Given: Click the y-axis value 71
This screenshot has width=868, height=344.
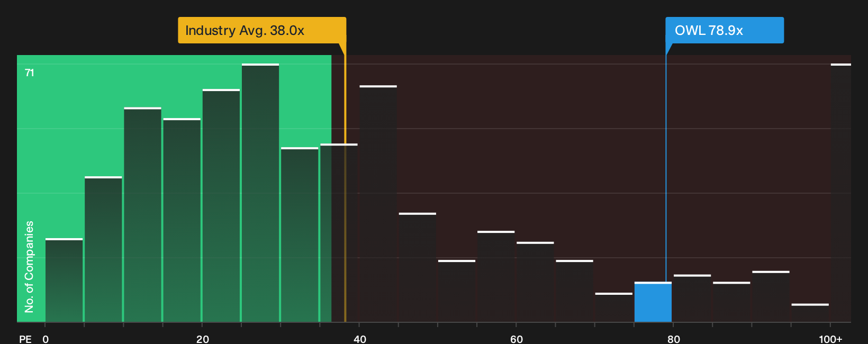Looking at the screenshot, I should (30, 73).
